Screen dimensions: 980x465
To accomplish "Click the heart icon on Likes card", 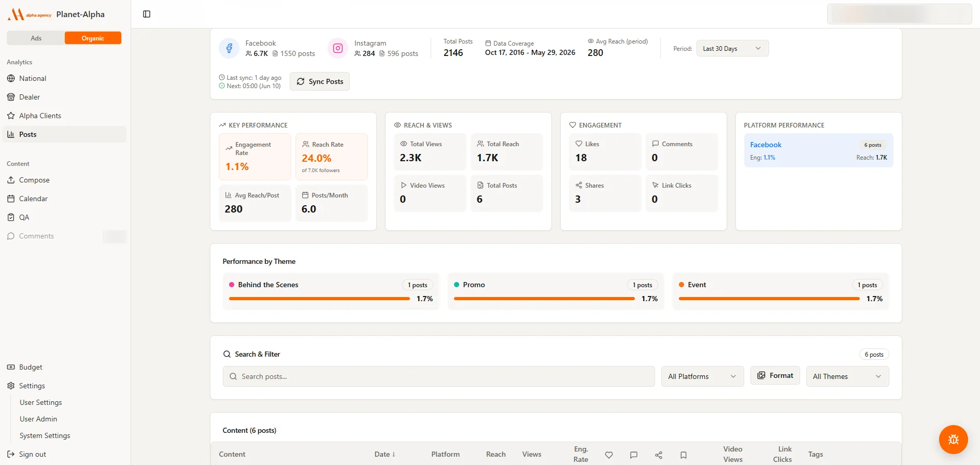I will pos(578,144).
